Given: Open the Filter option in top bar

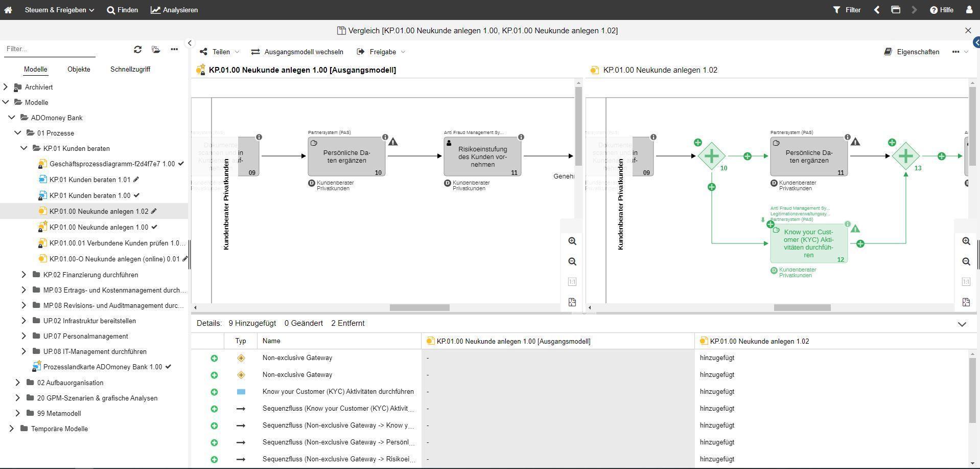Looking at the screenshot, I should click(x=847, y=10).
